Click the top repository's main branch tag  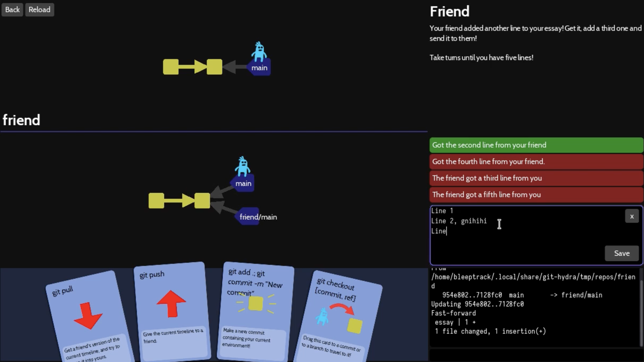259,68
